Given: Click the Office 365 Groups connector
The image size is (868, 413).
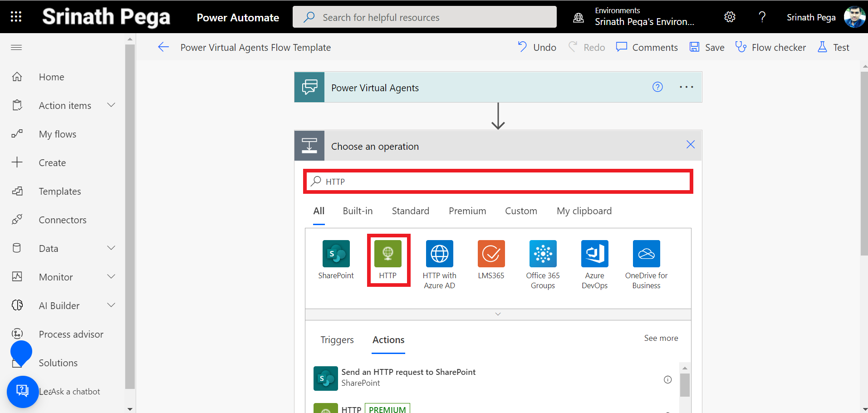Looking at the screenshot, I should (x=543, y=254).
